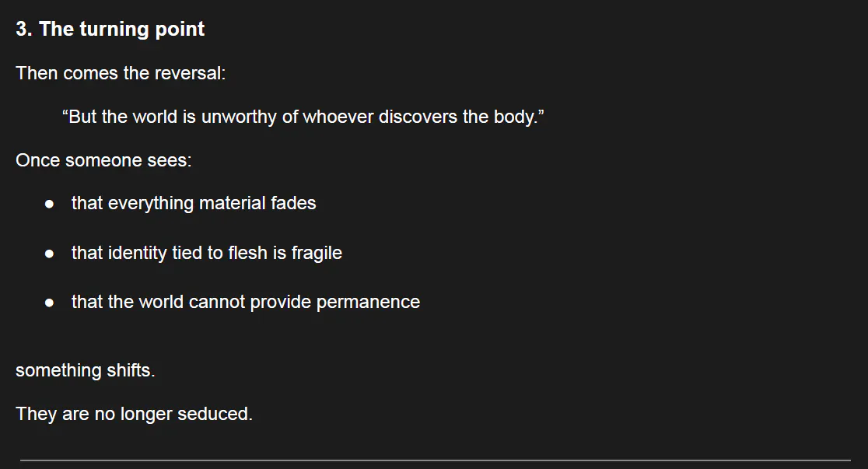Viewport: 868px width, 469px height.
Task: Click the word "seduced" in the last sentence
Action: coord(213,415)
